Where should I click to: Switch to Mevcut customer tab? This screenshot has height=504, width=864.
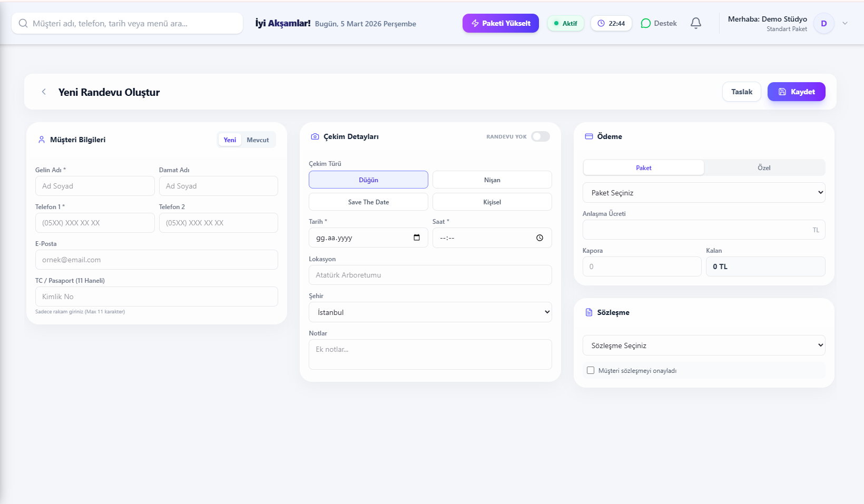tap(258, 140)
